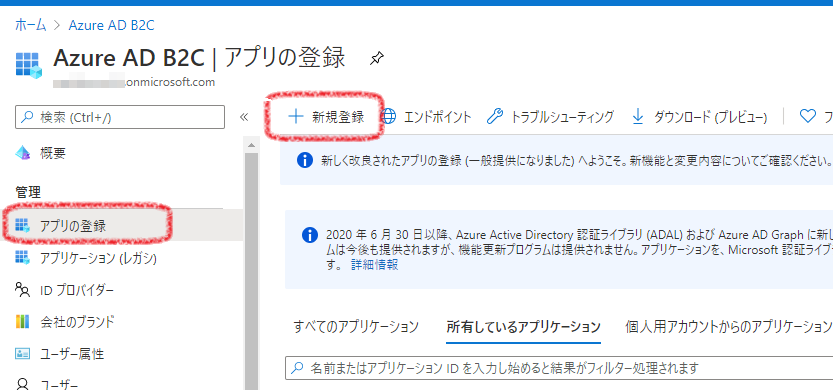833x390 pixels.
Task: Open the 詳細情報 link
Action: tap(375, 265)
